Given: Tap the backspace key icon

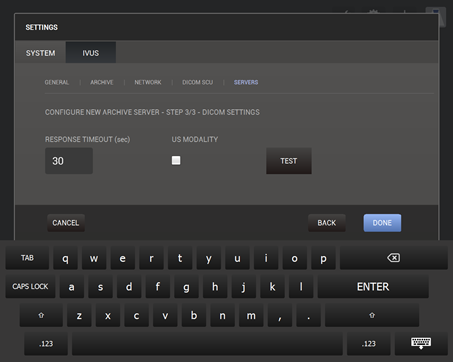Looking at the screenshot, I should (394, 258).
